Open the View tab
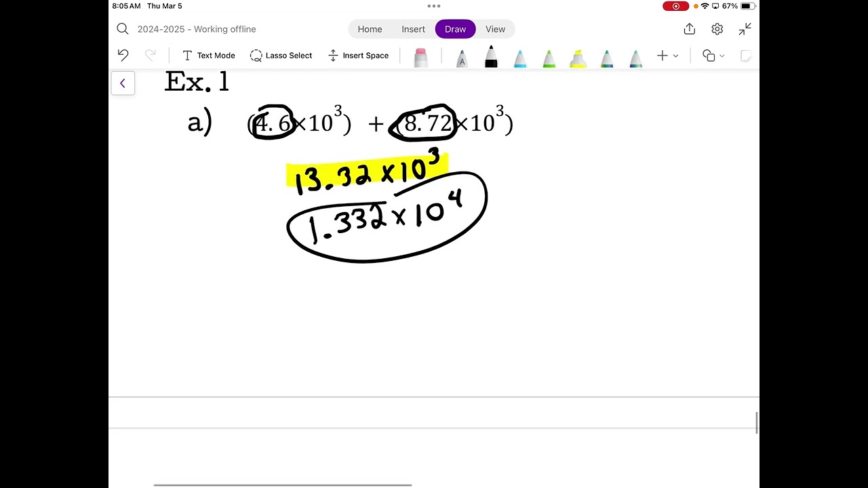 tap(495, 29)
